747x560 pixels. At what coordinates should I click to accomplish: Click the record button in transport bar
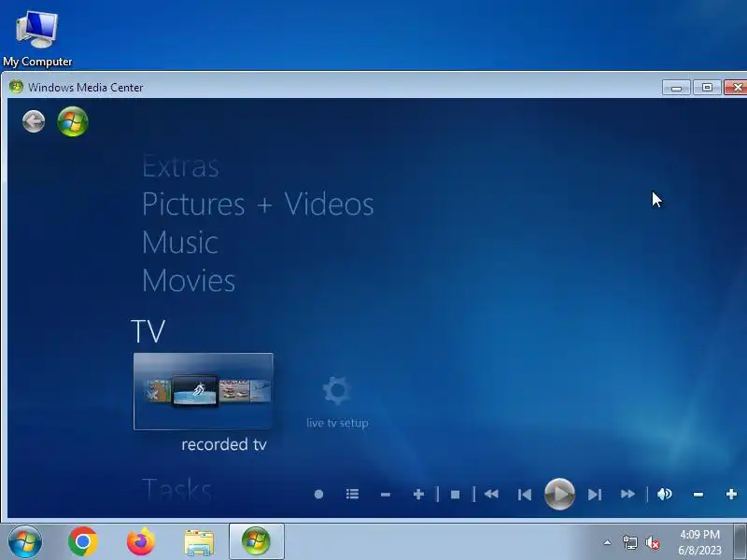tap(318, 495)
